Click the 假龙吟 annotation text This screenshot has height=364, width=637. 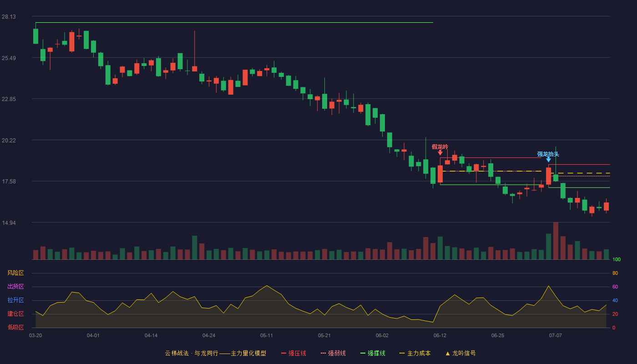tap(440, 147)
